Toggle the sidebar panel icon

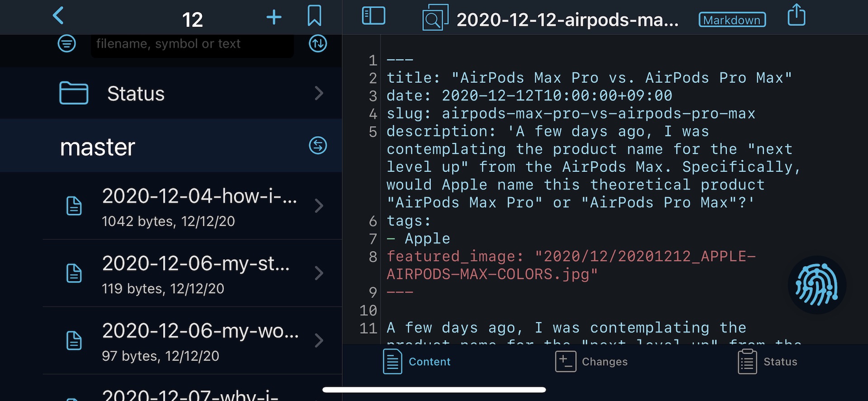click(x=374, y=16)
